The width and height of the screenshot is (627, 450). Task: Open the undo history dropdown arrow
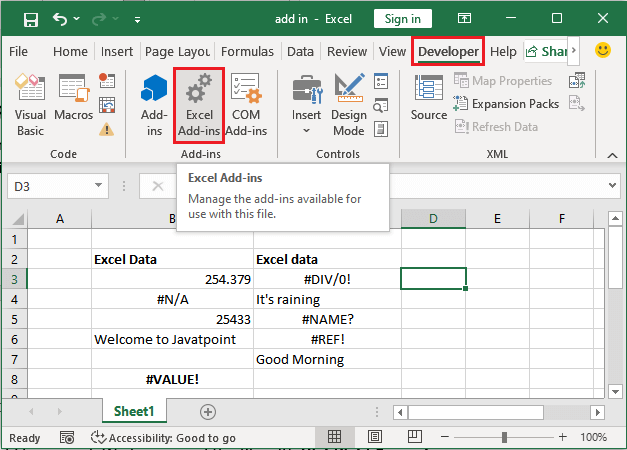(x=76, y=18)
